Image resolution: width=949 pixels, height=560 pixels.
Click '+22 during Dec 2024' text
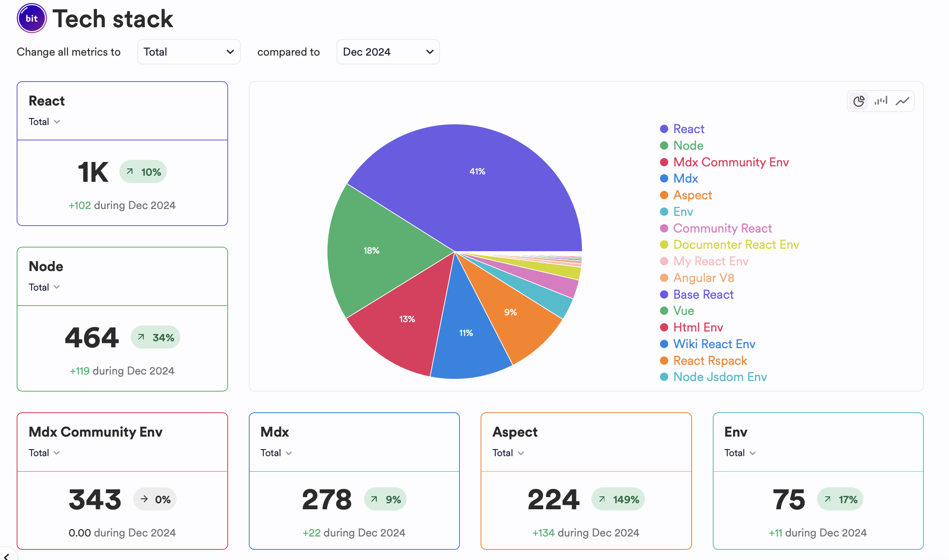pyautogui.click(x=354, y=532)
